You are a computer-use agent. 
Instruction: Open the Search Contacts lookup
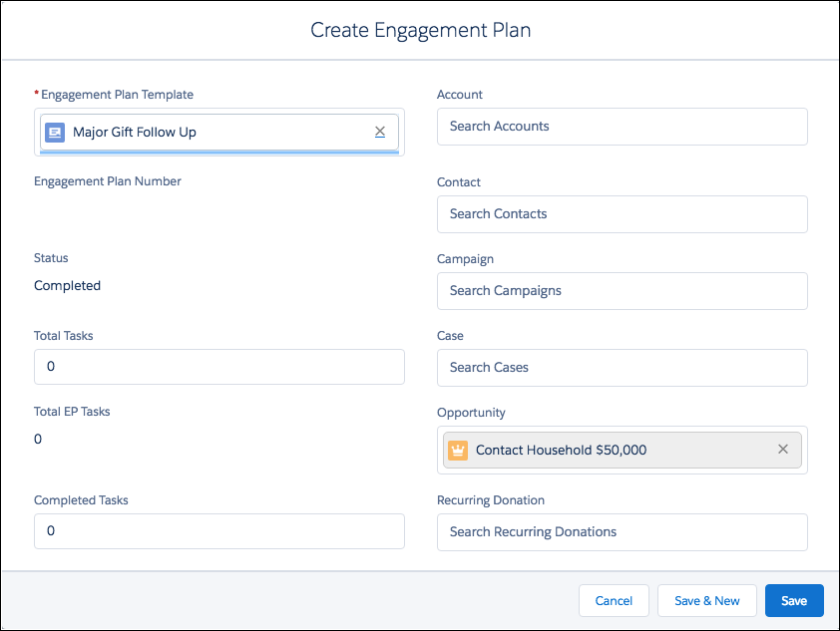(622, 214)
